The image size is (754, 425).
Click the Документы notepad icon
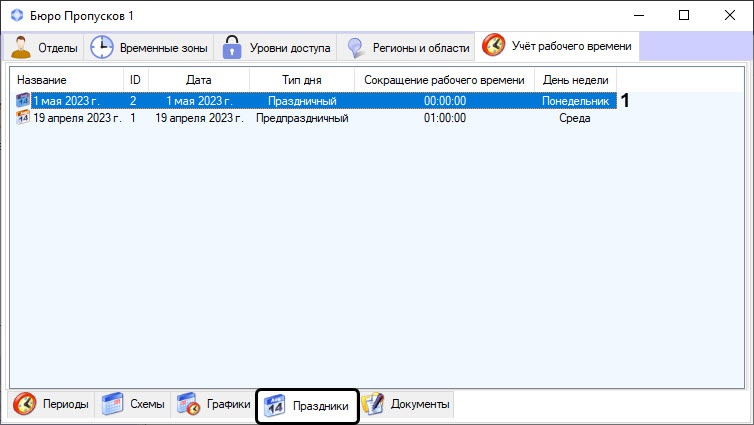tap(373, 404)
